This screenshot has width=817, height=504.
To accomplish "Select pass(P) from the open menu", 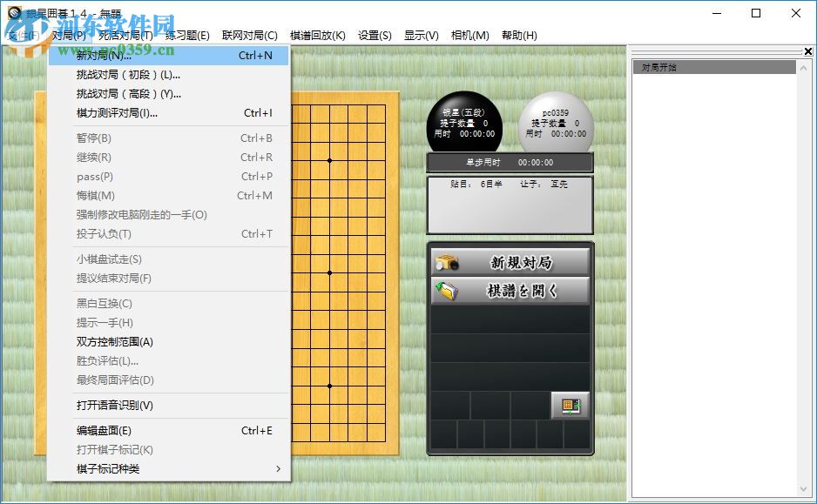I will pyautogui.click(x=96, y=177).
